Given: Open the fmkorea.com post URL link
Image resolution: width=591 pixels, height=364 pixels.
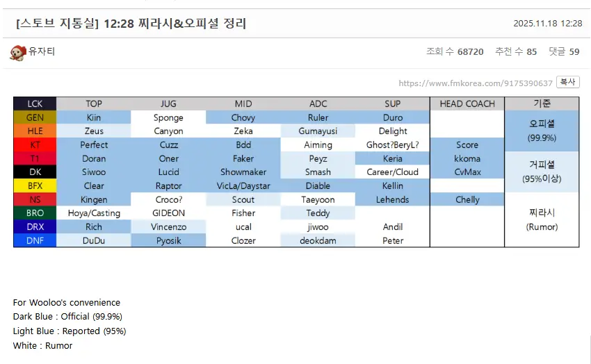Looking at the screenshot, I should (476, 83).
